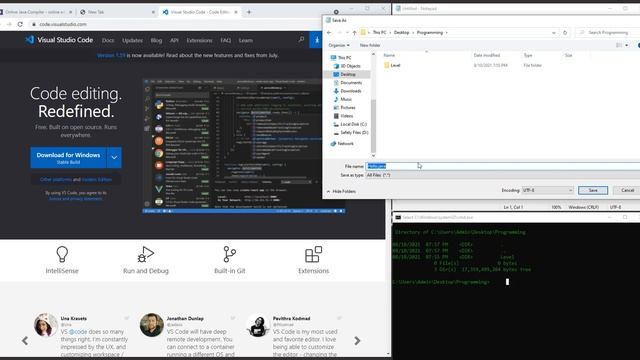Go back in Save As dialog
Image resolution: width=640 pixels, height=360 pixels.
pyautogui.click(x=329, y=32)
